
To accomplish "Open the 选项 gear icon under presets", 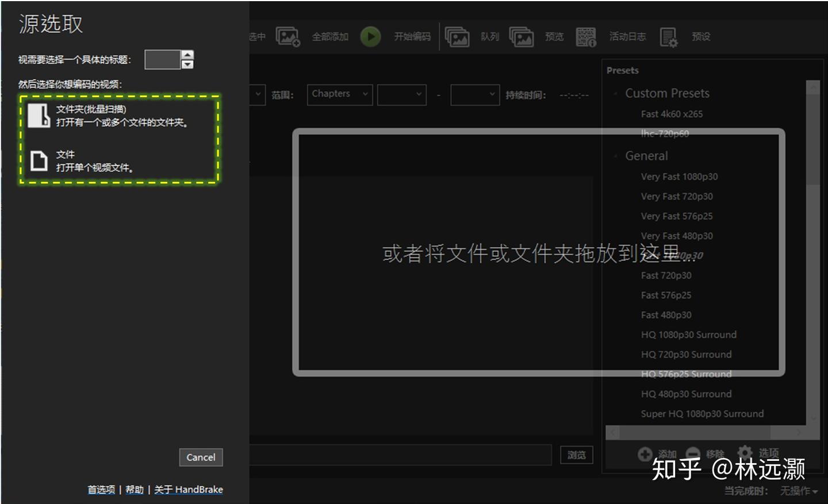I will 745,452.
